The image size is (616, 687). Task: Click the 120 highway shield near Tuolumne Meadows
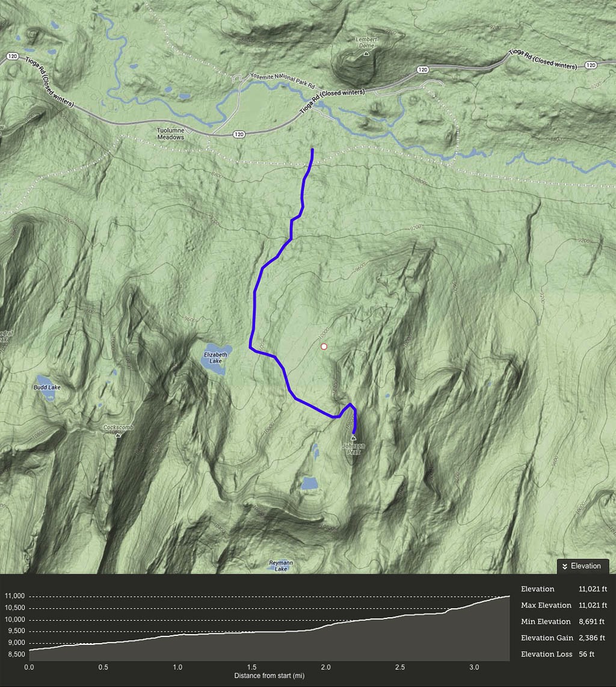[x=239, y=135]
